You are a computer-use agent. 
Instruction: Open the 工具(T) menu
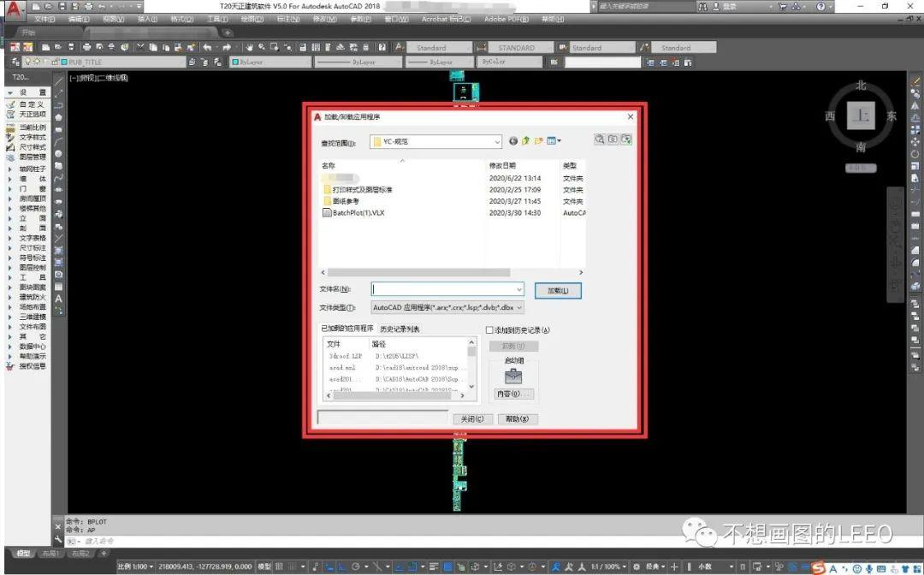216,19
